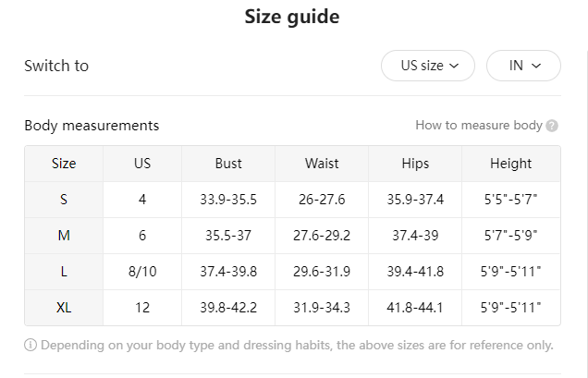Viewport: 588px width, 378px height.
Task: Open the IN unit dropdown
Action: click(523, 66)
